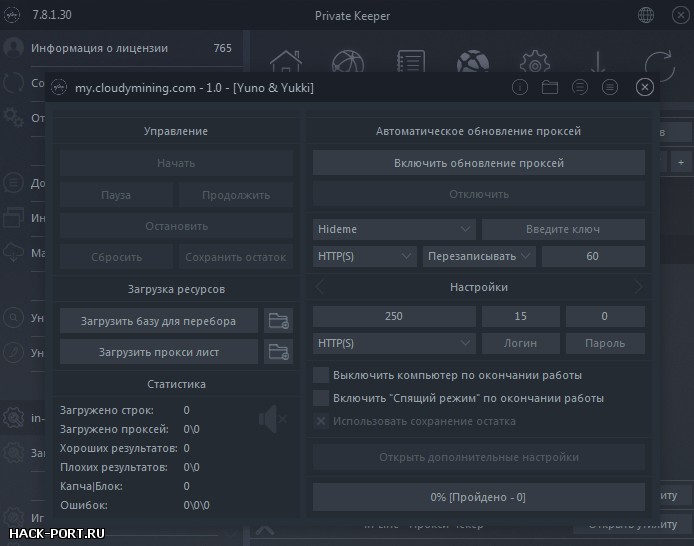Click the up chevron at bottom of main window
The height and width of the screenshot is (546, 694).
click(264, 530)
